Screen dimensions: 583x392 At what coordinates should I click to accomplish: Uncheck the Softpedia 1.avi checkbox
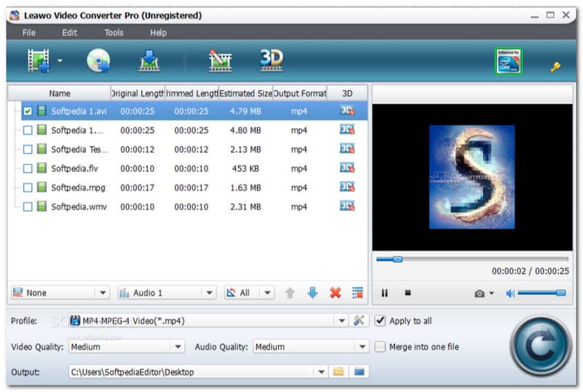point(28,111)
